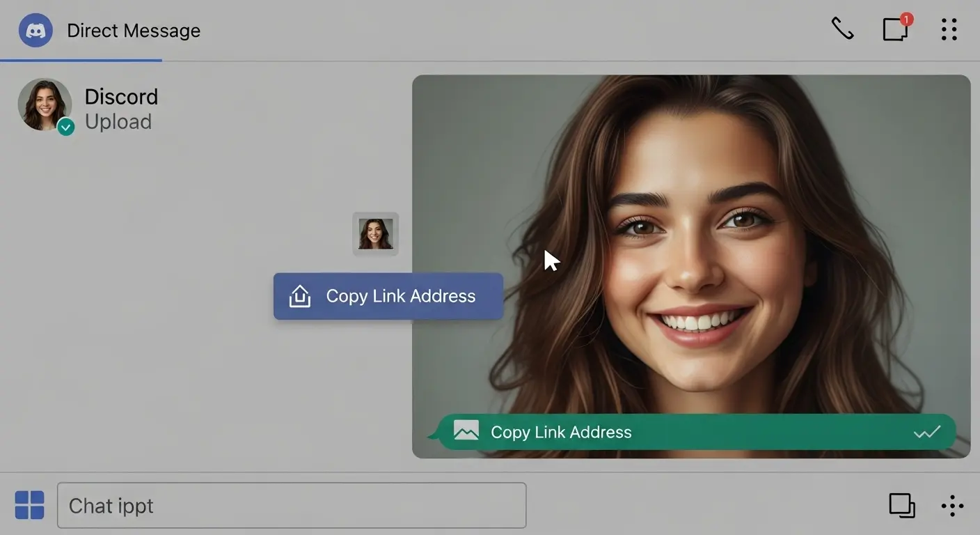This screenshot has width=980, height=535.
Task: Click the green verified badge on avatar
Action: 66,127
